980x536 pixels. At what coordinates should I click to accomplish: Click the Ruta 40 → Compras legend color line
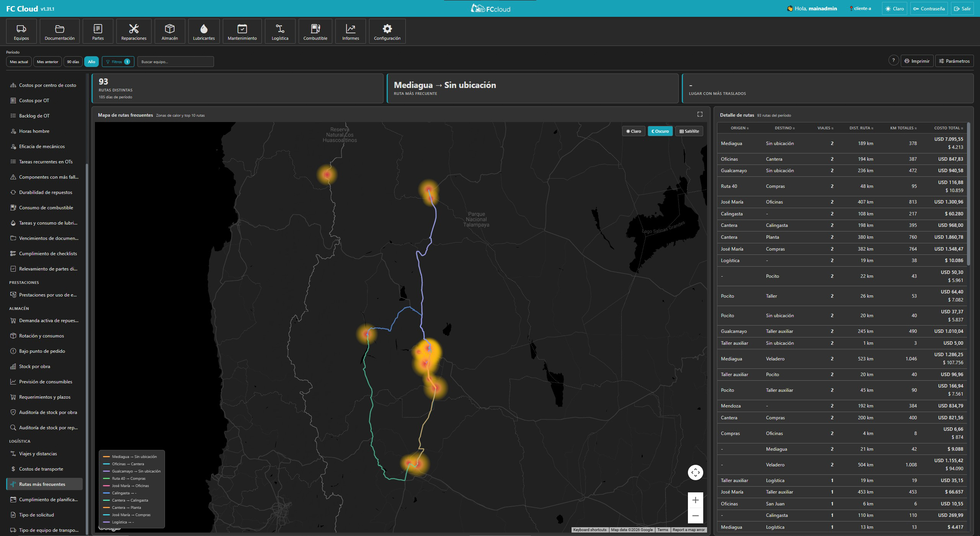106,479
